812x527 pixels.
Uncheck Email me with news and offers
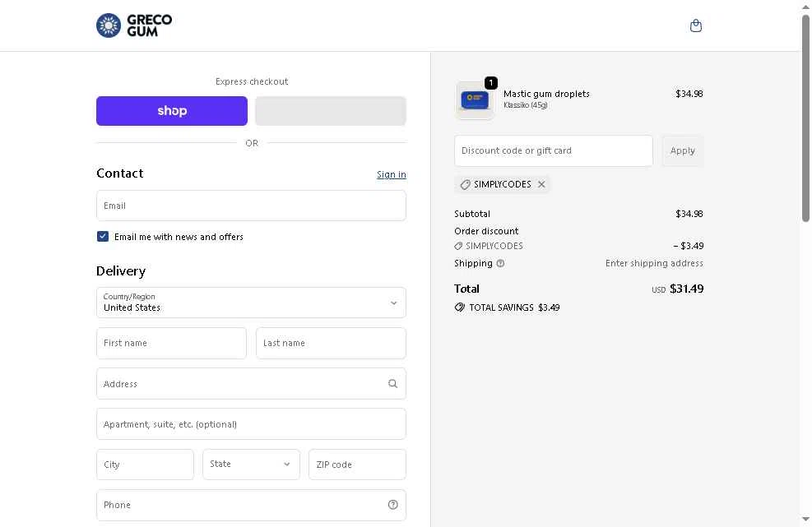103,237
